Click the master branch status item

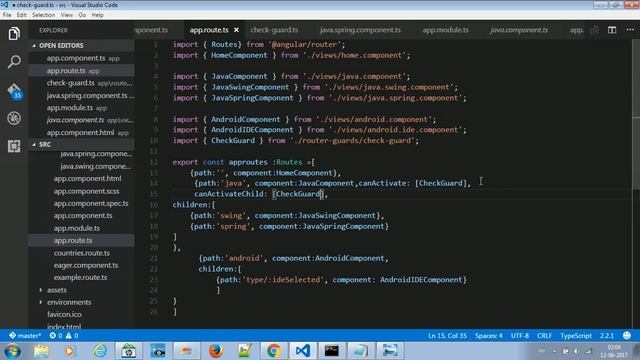[x=25, y=336]
